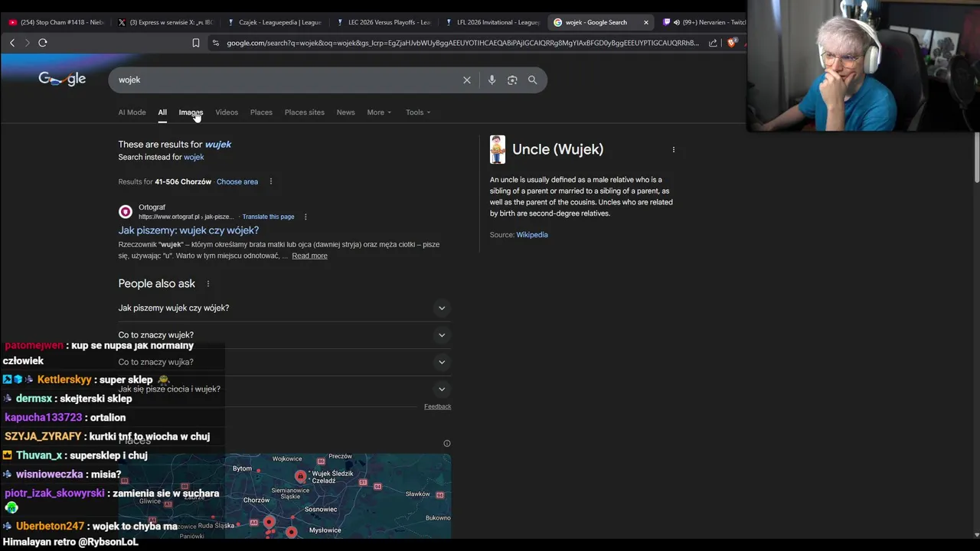Expand 'Co to znaczy wujek?' question

(x=284, y=334)
